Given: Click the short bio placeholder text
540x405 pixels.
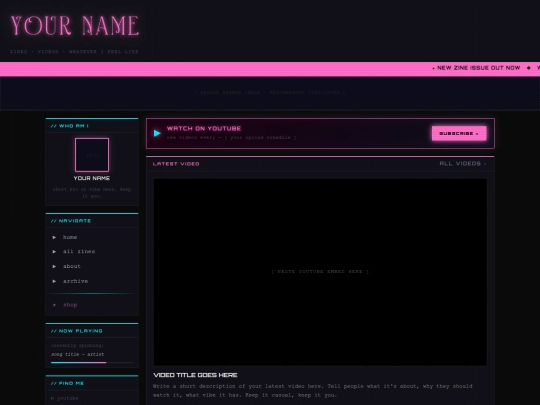Looking at the screenshot, I should [x=92, y=193].
